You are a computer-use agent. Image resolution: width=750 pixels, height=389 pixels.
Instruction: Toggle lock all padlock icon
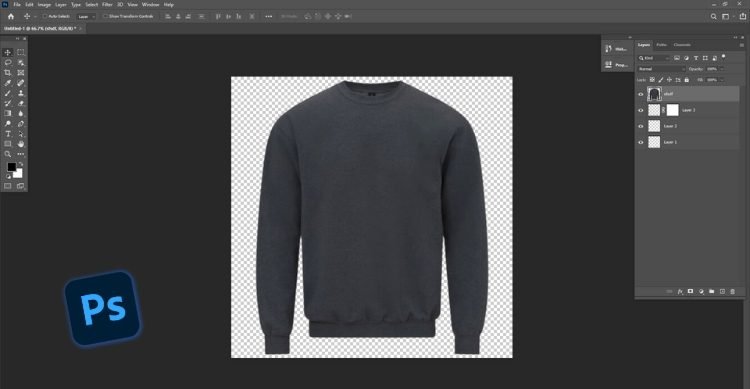pos(686,80)
